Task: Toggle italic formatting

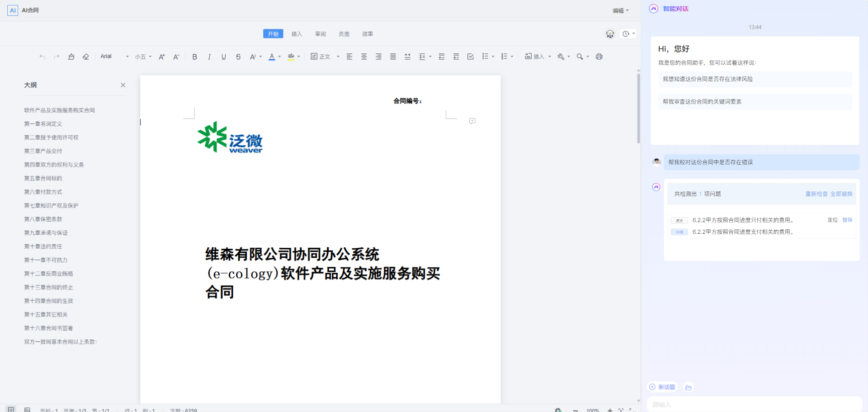Action: click(209, 57)
